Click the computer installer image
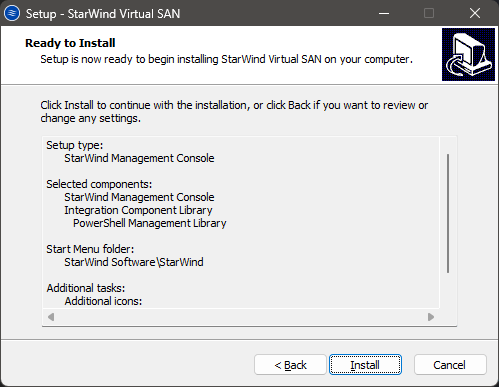This screenshot has height=387, width=499. (x=468, y=54)
